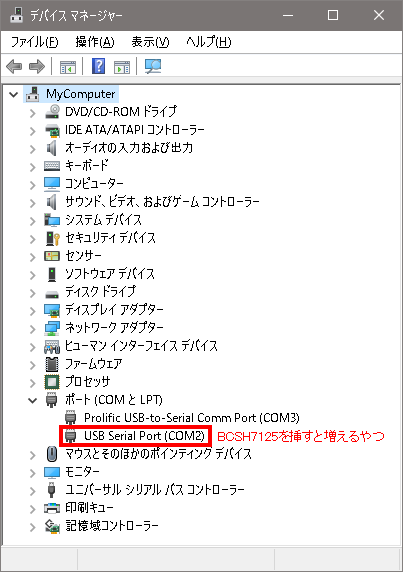Click the sensor category icon
The image size is (403, 572).
52,256
